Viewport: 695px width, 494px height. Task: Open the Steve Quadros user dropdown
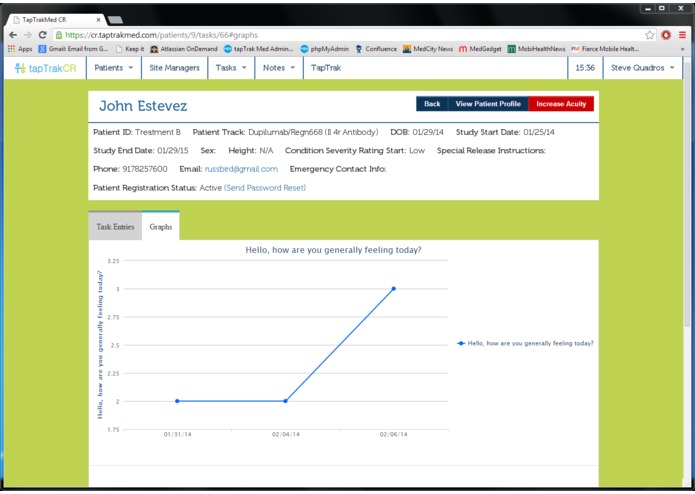tap(643, 68)
